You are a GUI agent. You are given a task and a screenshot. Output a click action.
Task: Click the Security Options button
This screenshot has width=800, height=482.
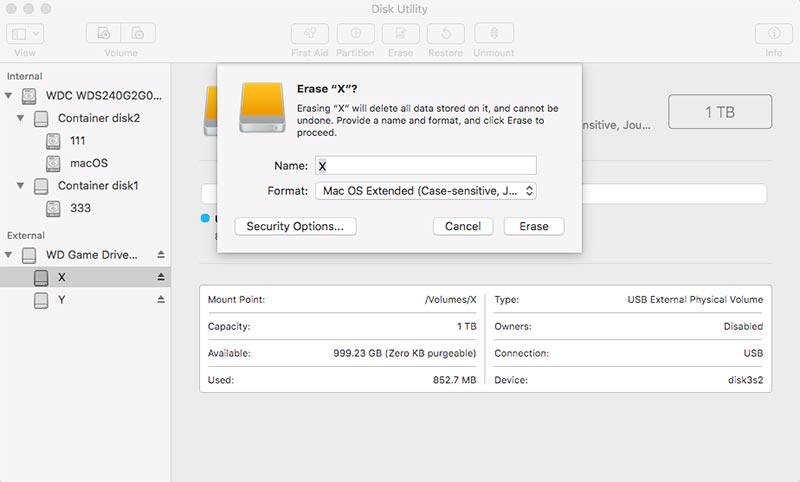(295, 227)
